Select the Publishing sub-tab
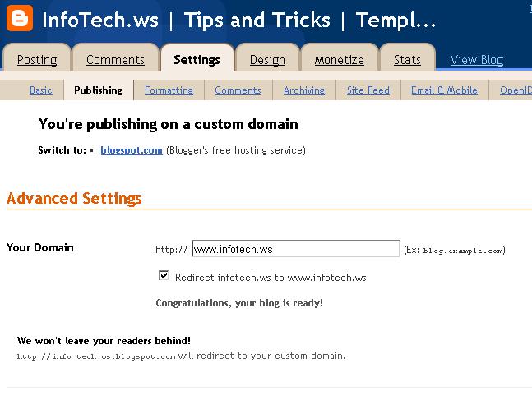Screen dimensions: 532x400 [99, 90]
